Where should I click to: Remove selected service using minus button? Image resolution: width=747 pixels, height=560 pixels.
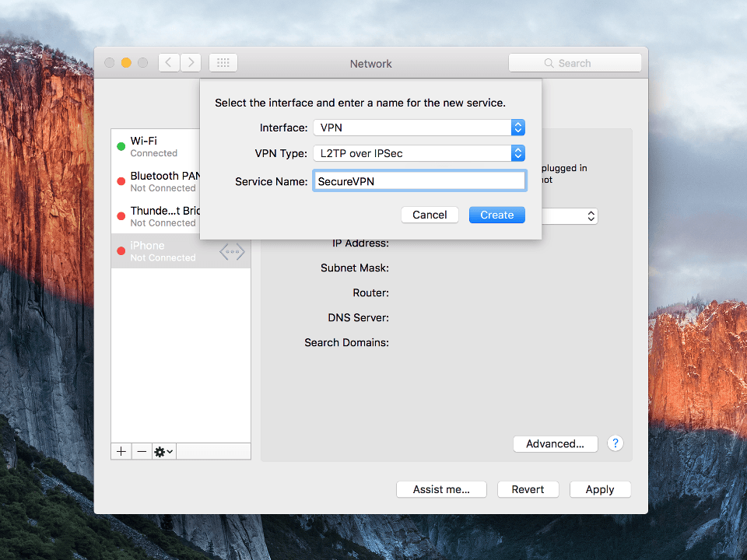[x=141, y=451]
